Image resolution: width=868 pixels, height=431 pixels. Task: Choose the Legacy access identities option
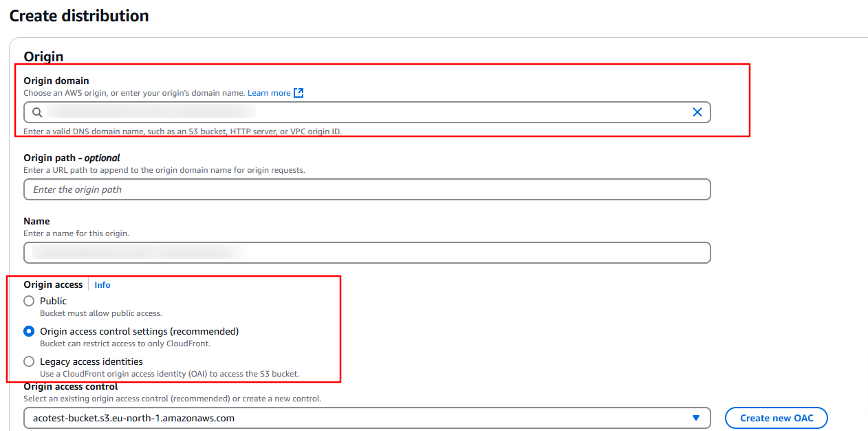[x=29, y=361]
